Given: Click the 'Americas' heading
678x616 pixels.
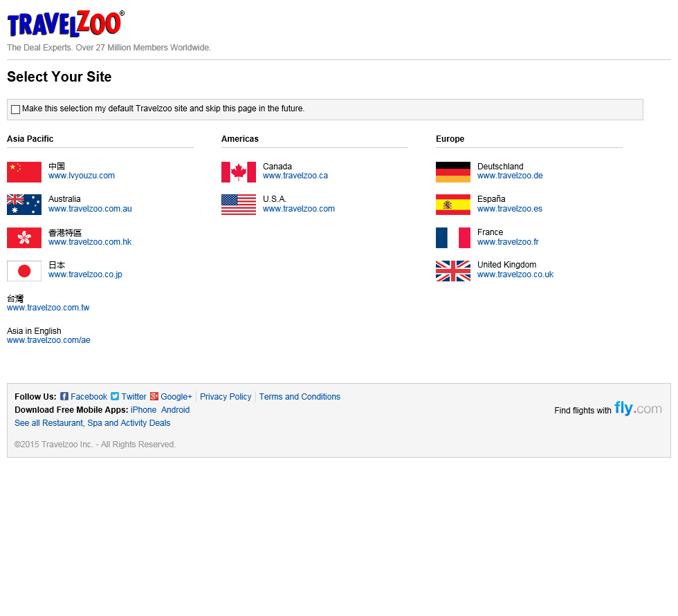Looking at the screenshot, I should 240,139.
